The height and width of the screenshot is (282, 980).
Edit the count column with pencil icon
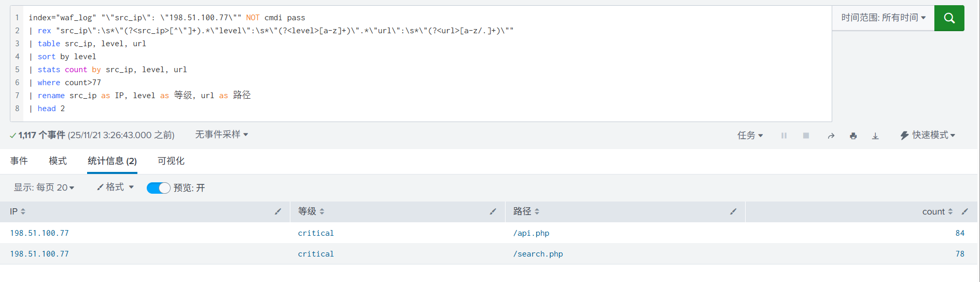tap(965, 211)
